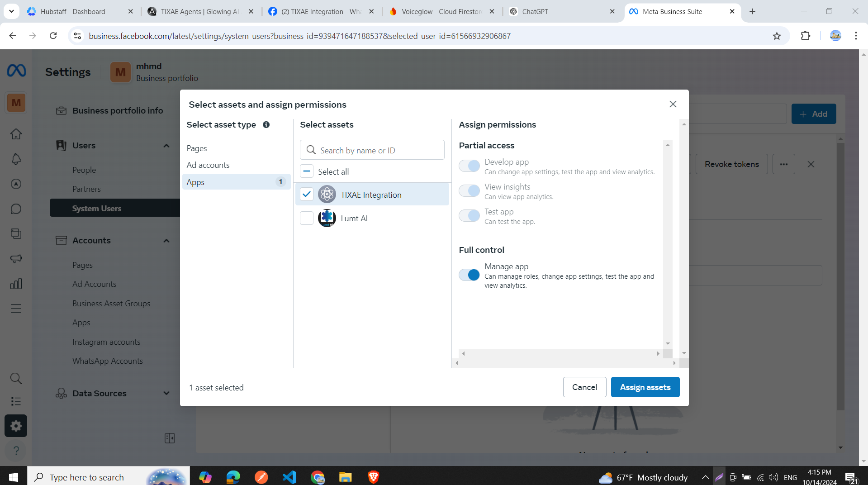Uncheck the TIXAE Integration asset
Screen dimensions: 868x485
pyautogui.click(x=306, y=194)
